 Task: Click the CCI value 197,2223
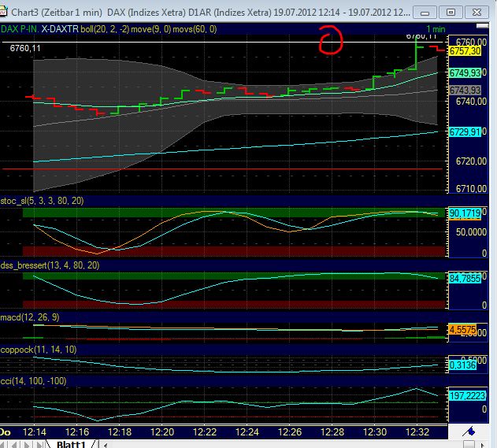pos(468,395)
